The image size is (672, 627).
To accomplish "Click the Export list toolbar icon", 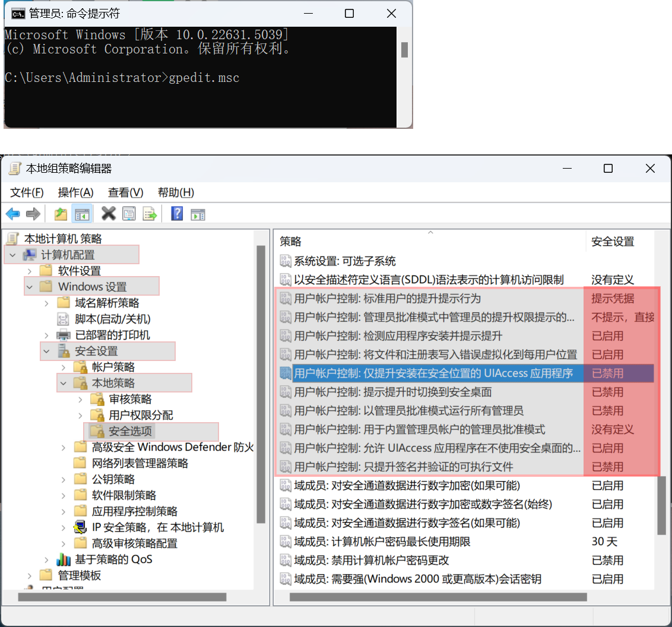I will point(150,214).
